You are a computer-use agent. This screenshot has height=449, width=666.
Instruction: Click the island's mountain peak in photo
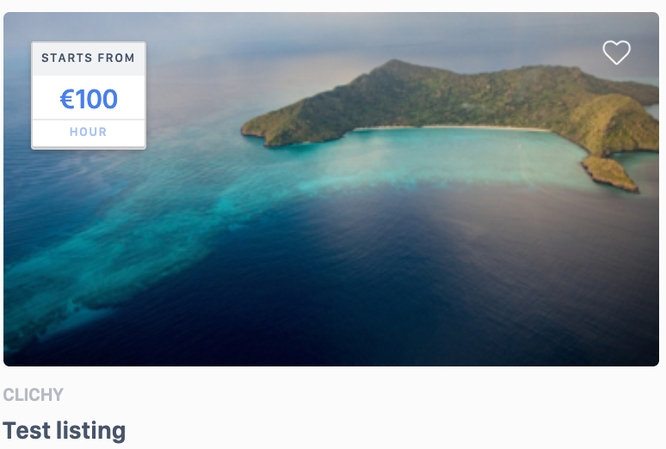click(395, 65)
